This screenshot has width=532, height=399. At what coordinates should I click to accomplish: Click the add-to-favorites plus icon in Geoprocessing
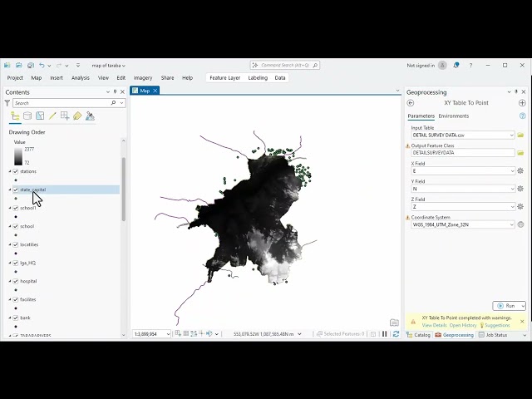point(522,103)
